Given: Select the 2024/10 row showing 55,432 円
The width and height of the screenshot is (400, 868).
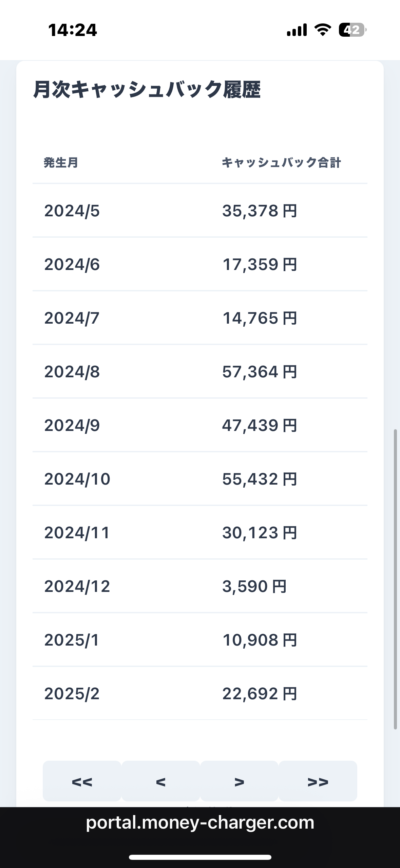Looking at the screenshot, I should (200, 479).
